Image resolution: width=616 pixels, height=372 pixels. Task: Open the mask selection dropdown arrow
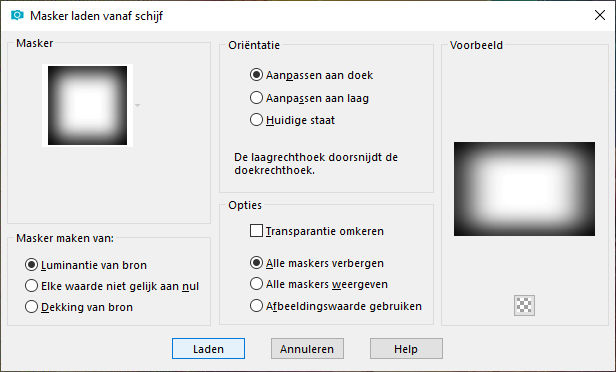pos(138,105)
